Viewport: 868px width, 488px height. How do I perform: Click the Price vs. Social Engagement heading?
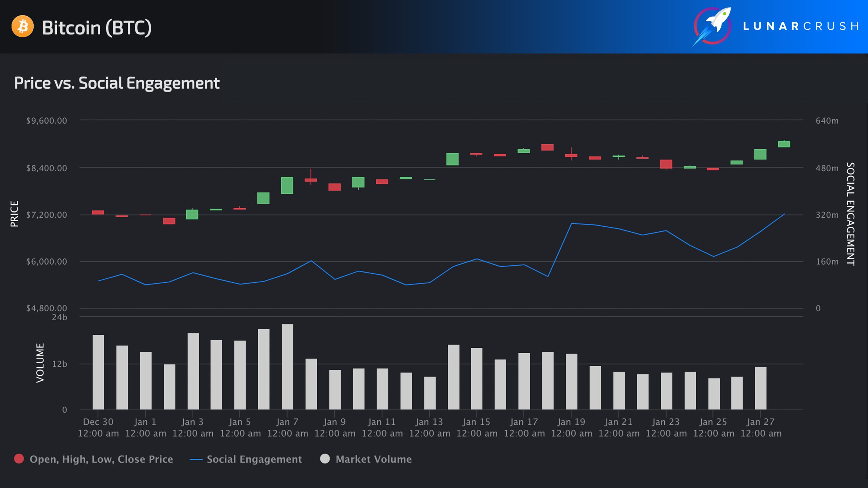tap(116, 83)
